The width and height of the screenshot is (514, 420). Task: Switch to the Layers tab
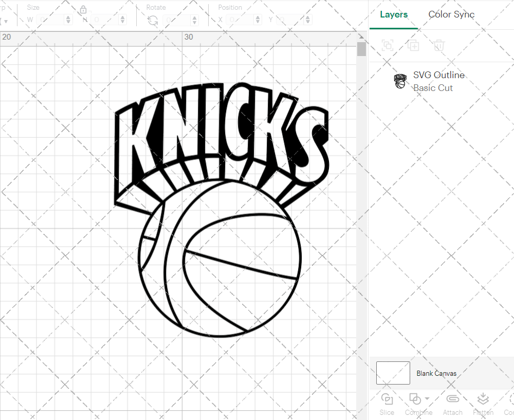click(x=394, y=14)
